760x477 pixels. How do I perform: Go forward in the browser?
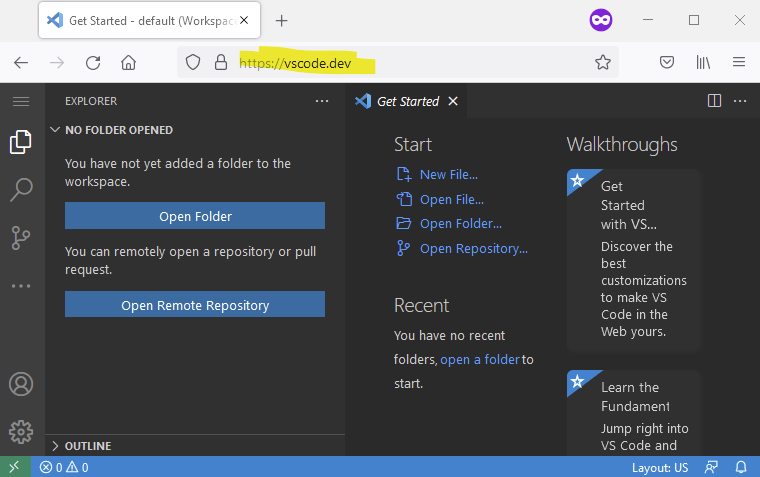[57, 63]
